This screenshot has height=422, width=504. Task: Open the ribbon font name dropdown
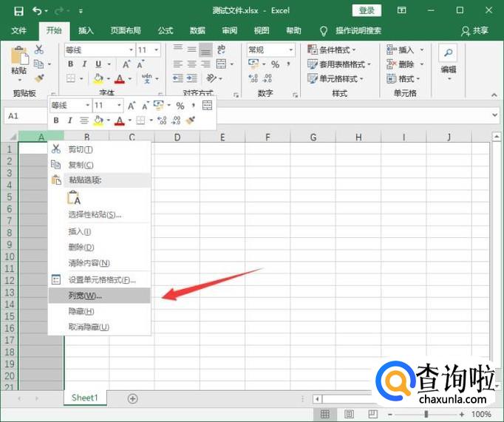tap(131, 50)
